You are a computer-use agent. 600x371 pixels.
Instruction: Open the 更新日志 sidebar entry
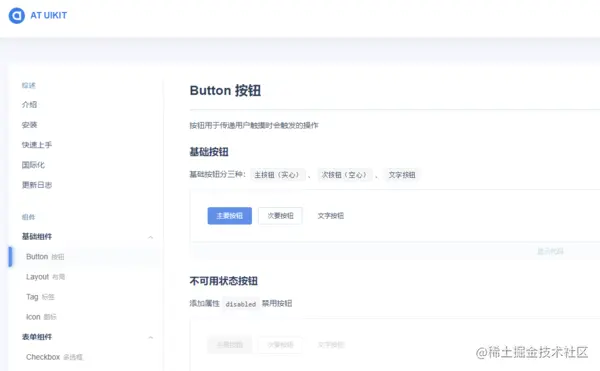(x=37, y=185)
